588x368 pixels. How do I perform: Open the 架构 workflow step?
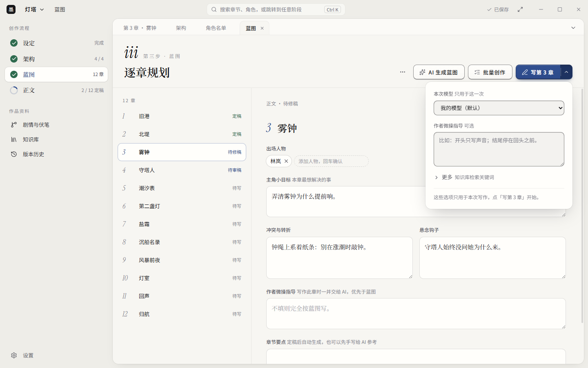[56, 59]
